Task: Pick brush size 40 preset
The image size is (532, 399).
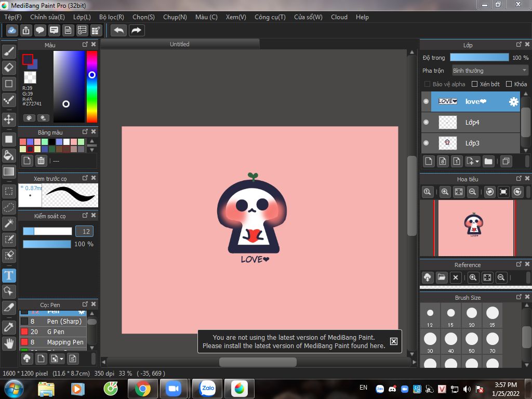Action: click(x=450, y=342)
